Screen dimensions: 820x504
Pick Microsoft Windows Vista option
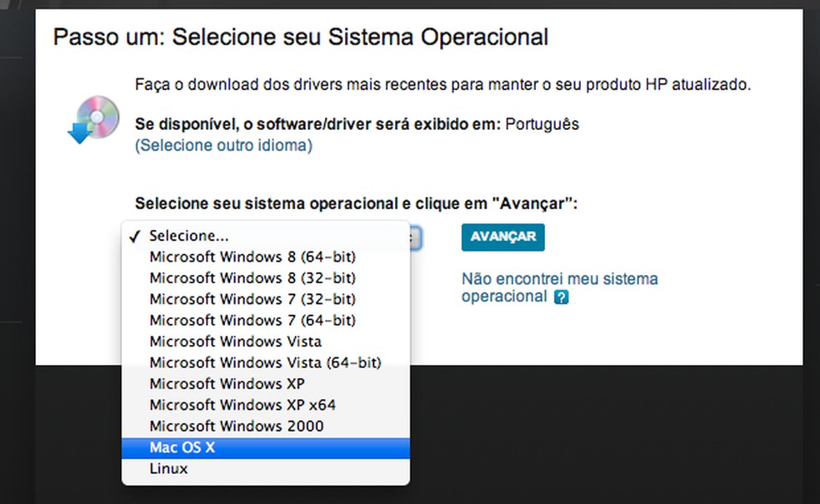(235, 342)
